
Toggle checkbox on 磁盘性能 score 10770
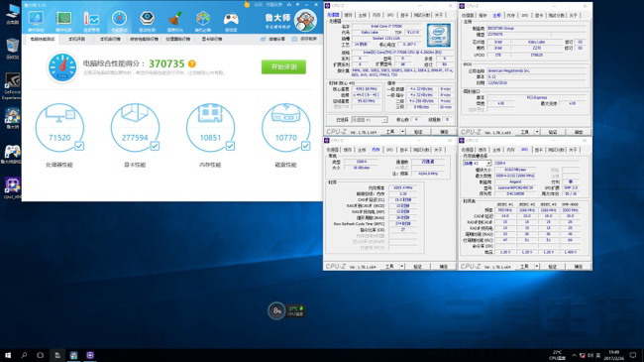[x=305, y=146]
